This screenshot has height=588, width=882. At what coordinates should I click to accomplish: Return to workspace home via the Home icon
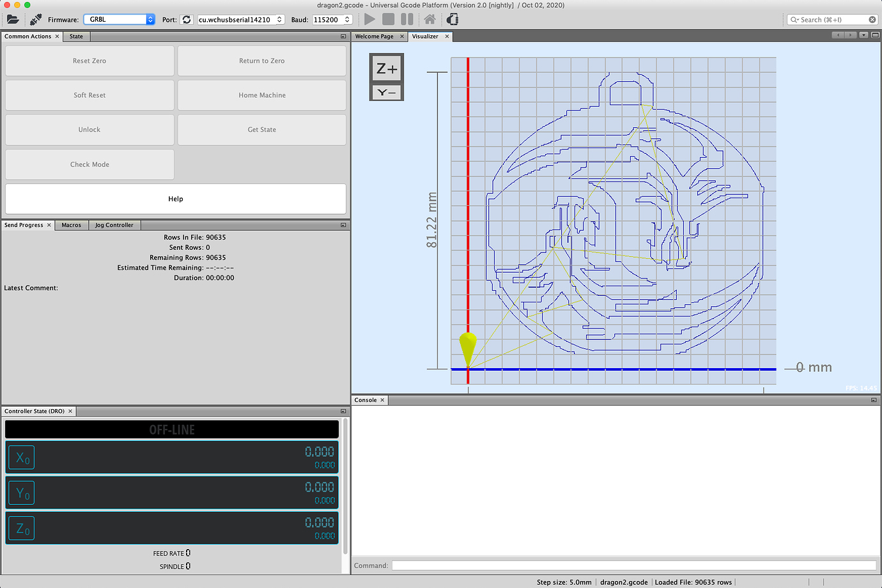pyautogui.click(x=429, y=19)
